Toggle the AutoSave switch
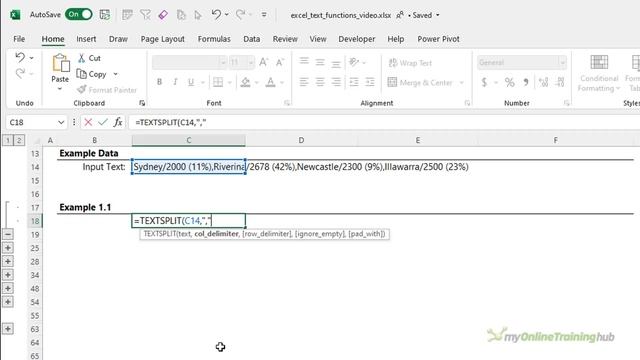640x360 pixels. [x=78, y=14]
